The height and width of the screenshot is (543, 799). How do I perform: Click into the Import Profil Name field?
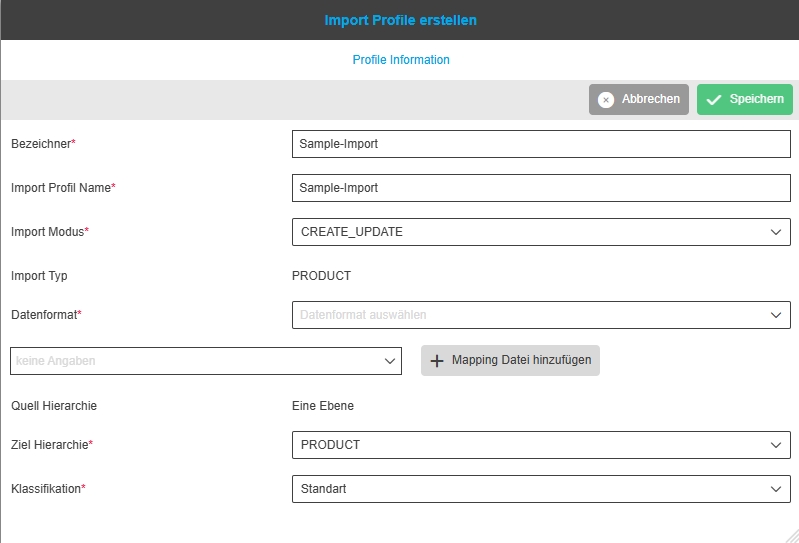coord(540,188)
